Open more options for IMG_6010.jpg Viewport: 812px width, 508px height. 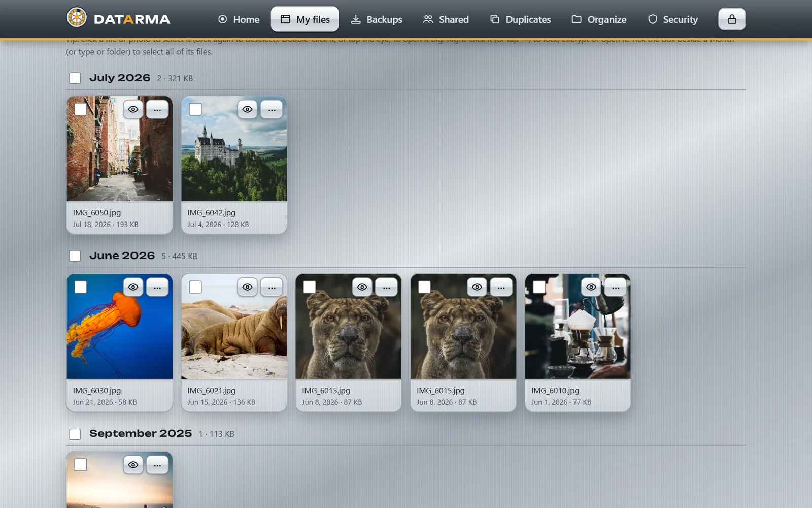pos(616,287)
